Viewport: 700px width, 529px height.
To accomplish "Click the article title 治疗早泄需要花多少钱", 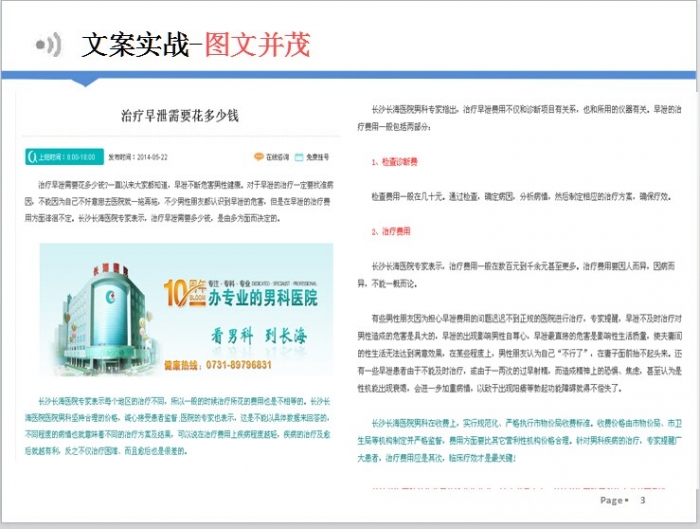I will pos(180,116).
